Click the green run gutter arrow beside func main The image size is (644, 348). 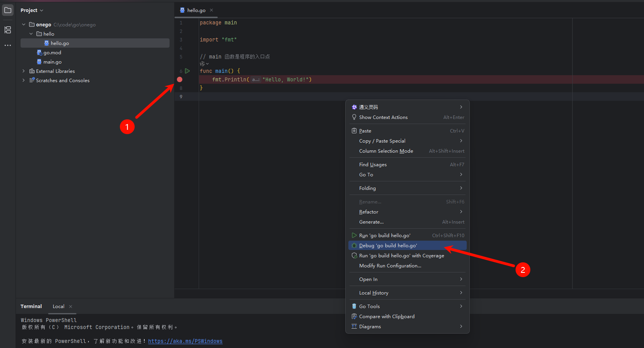point(187,71)
